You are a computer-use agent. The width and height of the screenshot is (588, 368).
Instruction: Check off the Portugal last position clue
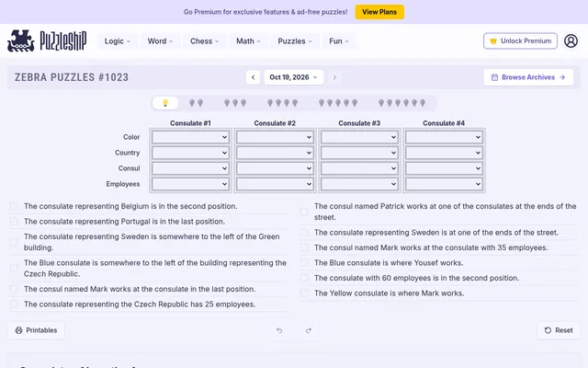tap(14, 222)
